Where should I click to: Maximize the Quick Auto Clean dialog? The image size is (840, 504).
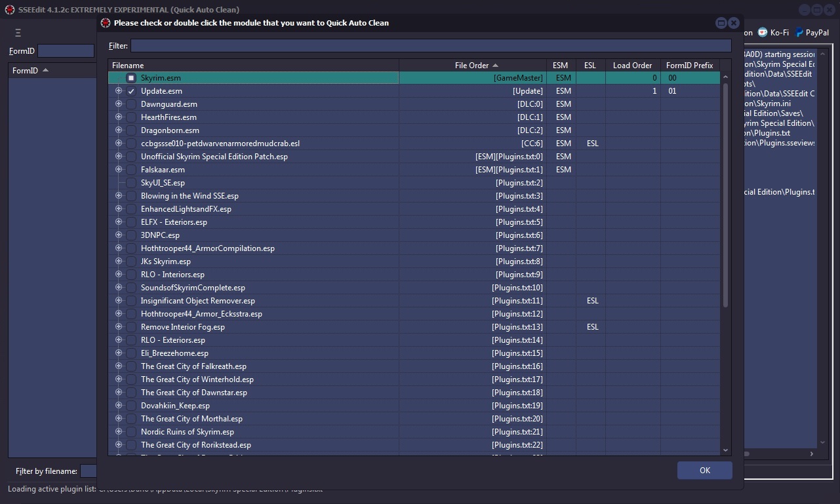(x=721, y=23)
